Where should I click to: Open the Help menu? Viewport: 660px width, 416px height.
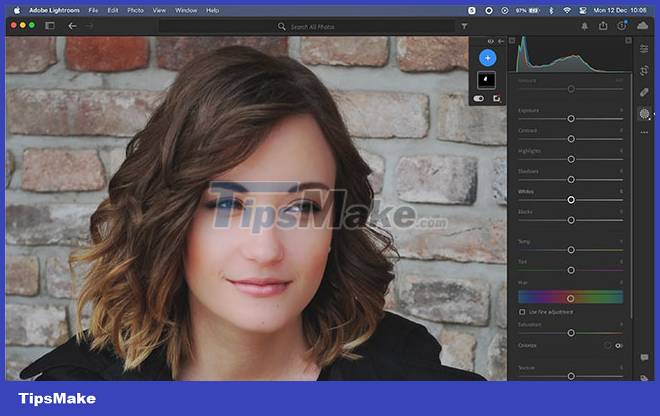(213, 10)
